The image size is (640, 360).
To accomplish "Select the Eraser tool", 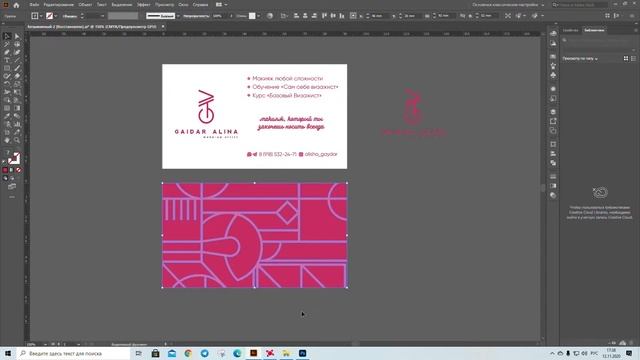I will click(17, 76).
